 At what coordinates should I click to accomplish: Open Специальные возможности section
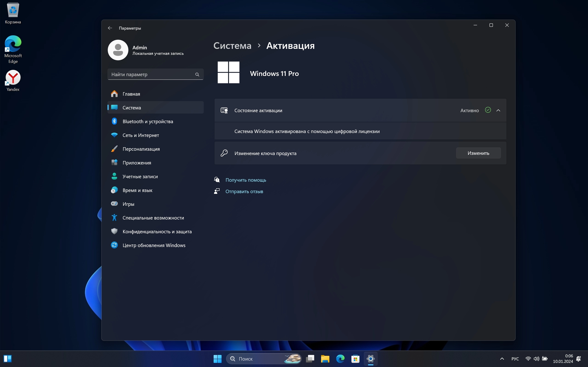(x=153, y=218)
